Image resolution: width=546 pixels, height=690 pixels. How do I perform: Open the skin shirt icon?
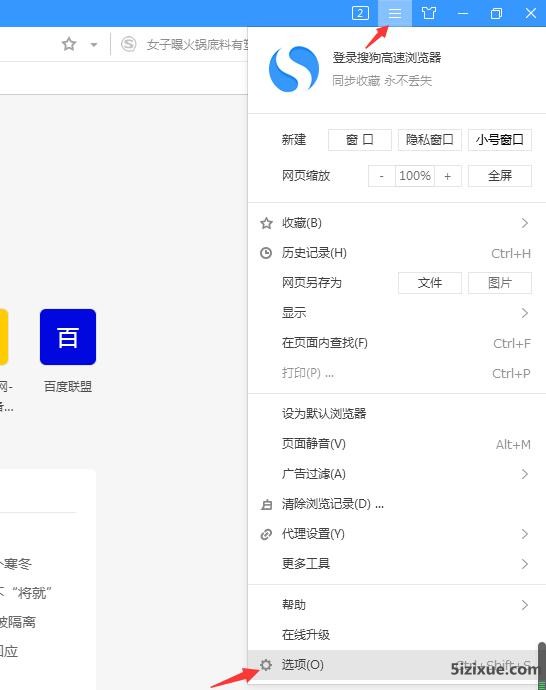(429, 13)
